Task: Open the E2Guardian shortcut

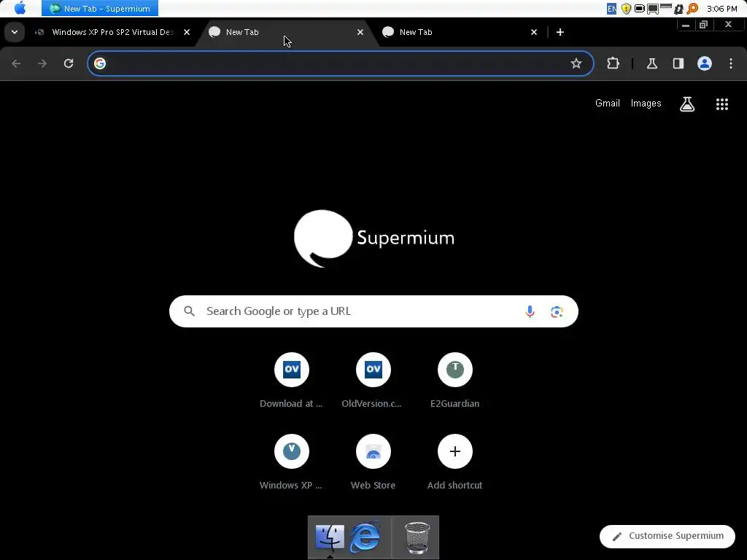Action: coord(455,381)
